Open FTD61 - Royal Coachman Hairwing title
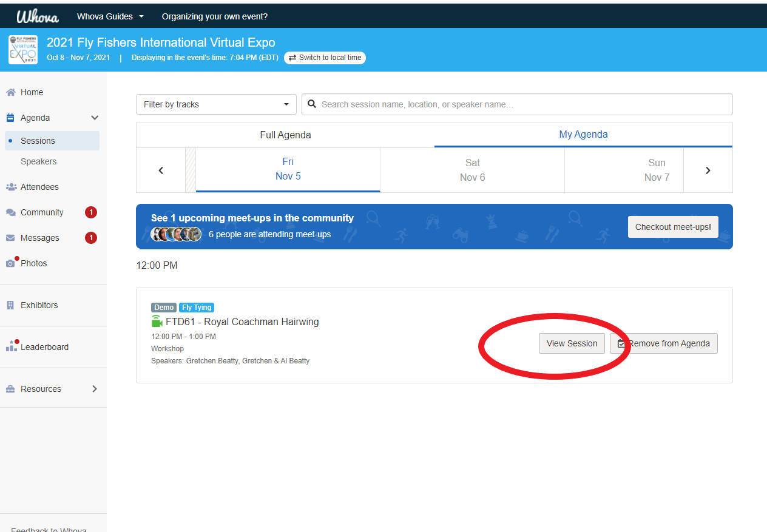The width and height of the screenshot is (767, 532). click(242, 322)
